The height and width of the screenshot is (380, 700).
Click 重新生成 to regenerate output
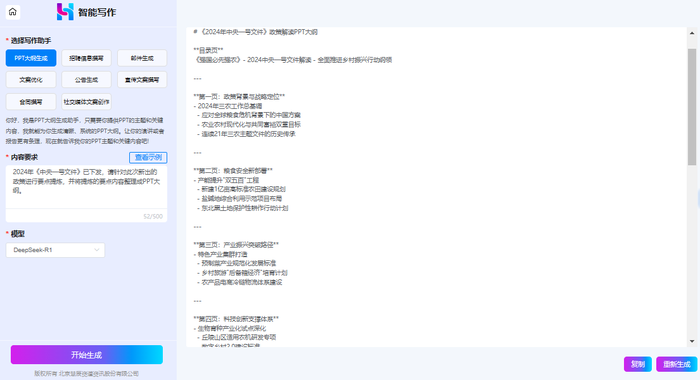pos(677,364)
